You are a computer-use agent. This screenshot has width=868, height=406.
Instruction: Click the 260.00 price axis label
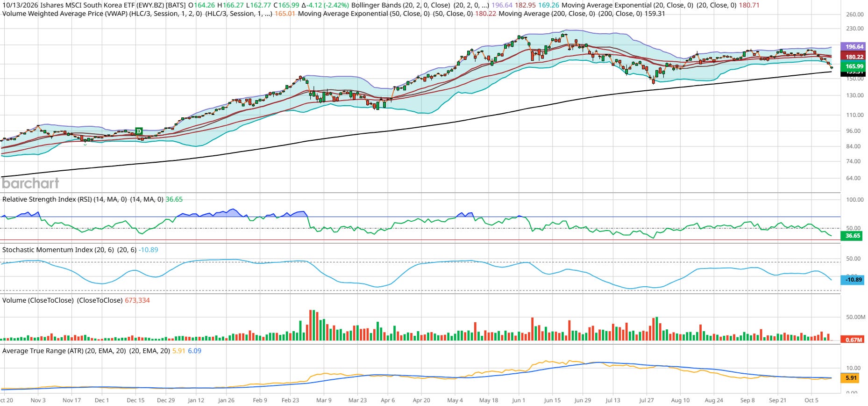point(855,14)
